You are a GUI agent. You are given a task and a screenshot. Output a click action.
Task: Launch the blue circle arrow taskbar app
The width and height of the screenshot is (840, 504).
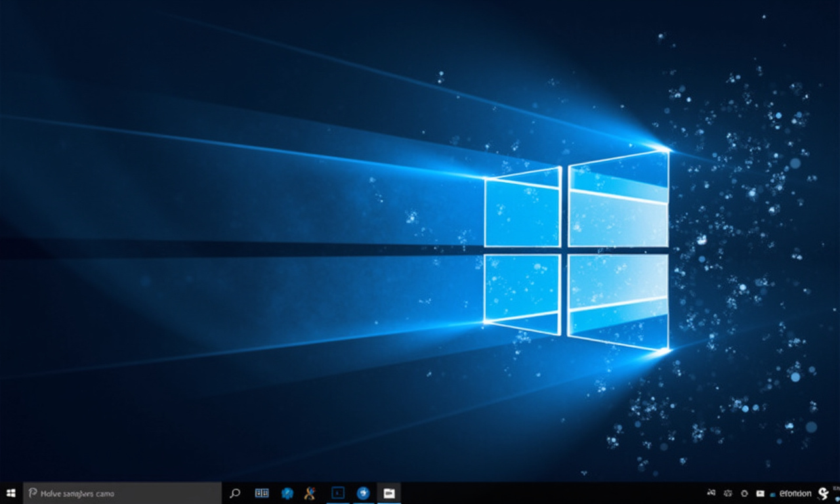point(363,493)
